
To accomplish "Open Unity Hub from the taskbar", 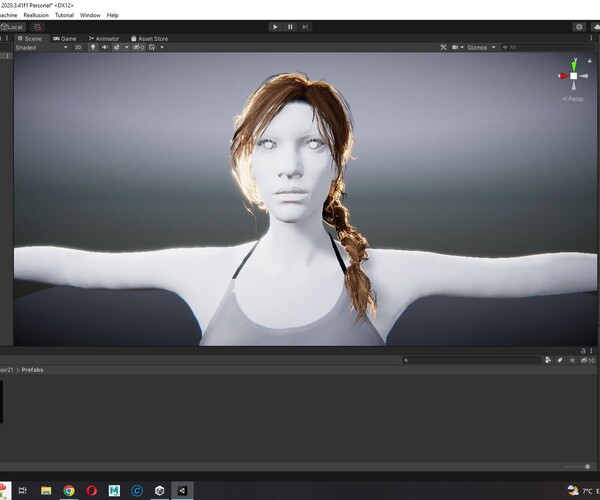I will coord(160,490).
